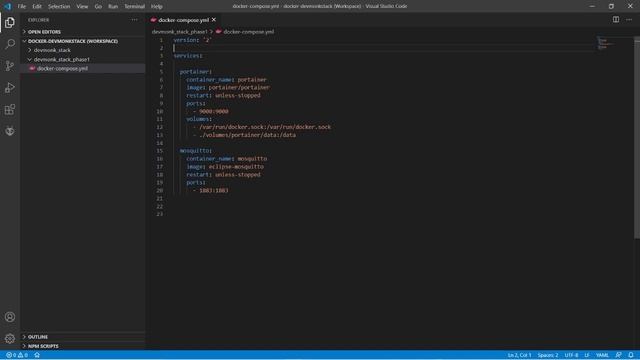The image size is (640, 360).
Task: Expand the Open Editors section
Action: click(83, 32)
